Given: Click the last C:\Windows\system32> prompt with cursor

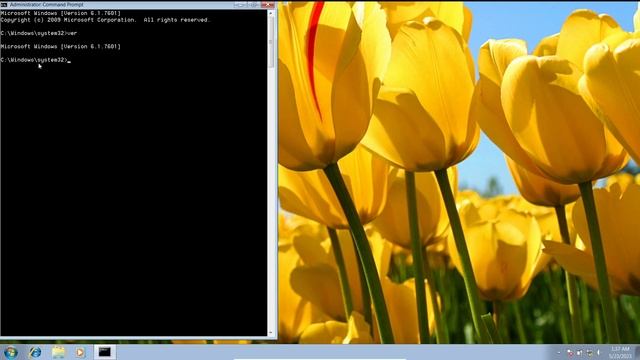Looking at the screenshot, I should pyautogui.click(x=36, y=60).
